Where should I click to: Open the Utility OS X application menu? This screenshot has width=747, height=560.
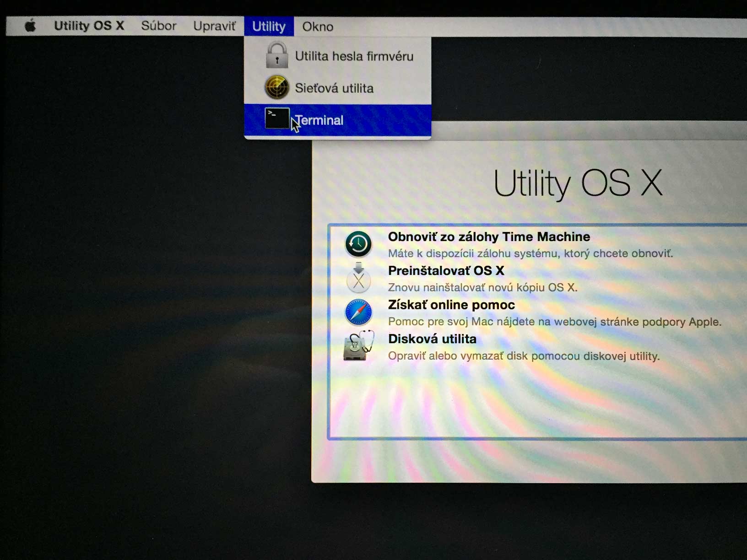[89, 26]
